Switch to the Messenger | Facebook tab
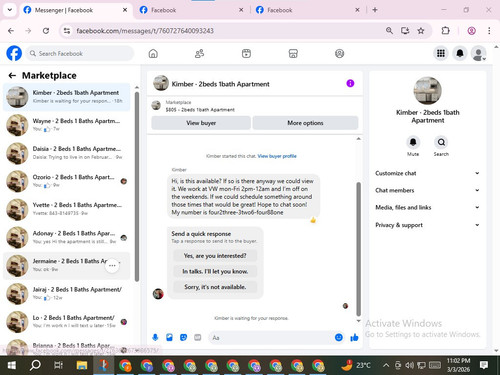The height and width of the screenshot is (375, 500). click(x=75, y=10)
